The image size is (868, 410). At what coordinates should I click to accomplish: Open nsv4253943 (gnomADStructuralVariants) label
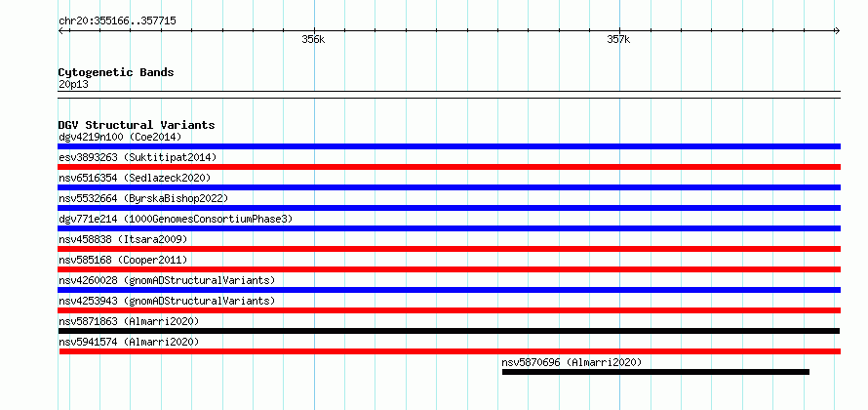point(167,301)
